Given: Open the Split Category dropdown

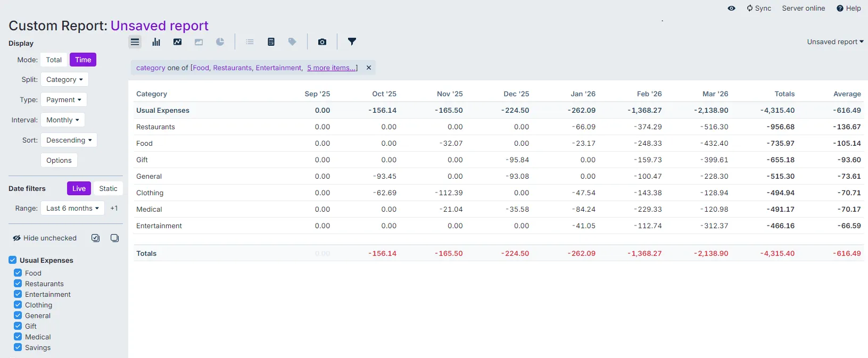Looking at the screenshot, I should (64, 80).
